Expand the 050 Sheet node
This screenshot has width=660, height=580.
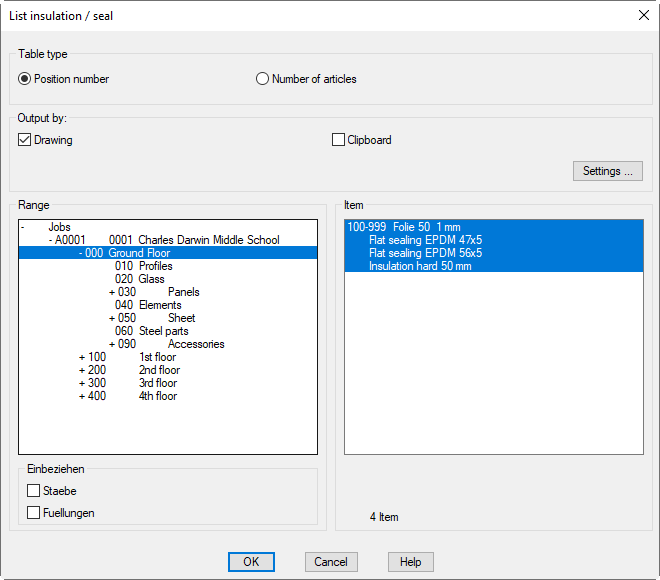tap(111, 318)
